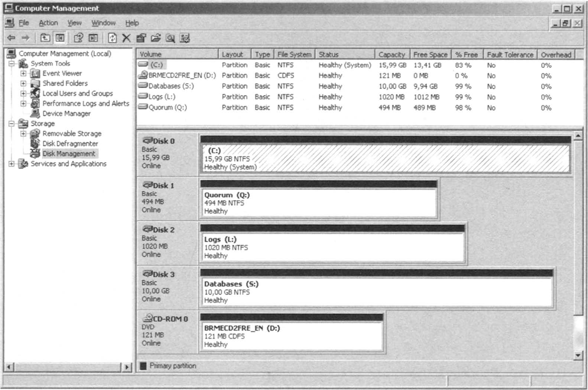Click the Disk 1 label in graphical view
588x390 pixels.
[163, 186]
